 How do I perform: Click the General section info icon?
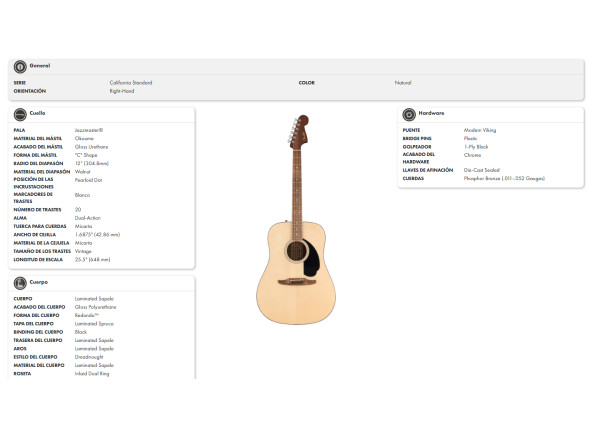point(20,67)
